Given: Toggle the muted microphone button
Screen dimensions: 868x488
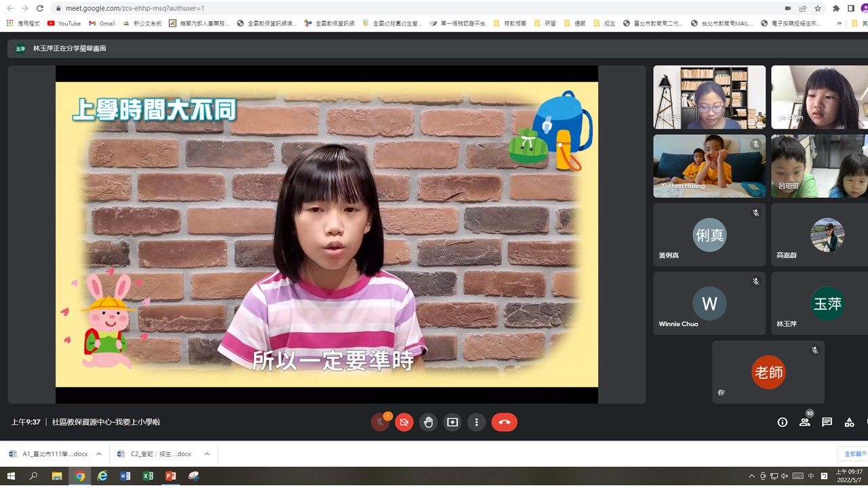Looking at the screenshot, I should coord(380,422).
